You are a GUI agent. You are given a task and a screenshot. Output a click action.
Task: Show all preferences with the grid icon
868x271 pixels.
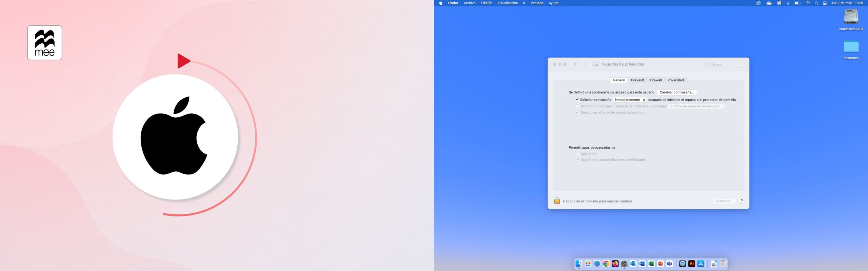pyautogui.click(x=595, y=64)
